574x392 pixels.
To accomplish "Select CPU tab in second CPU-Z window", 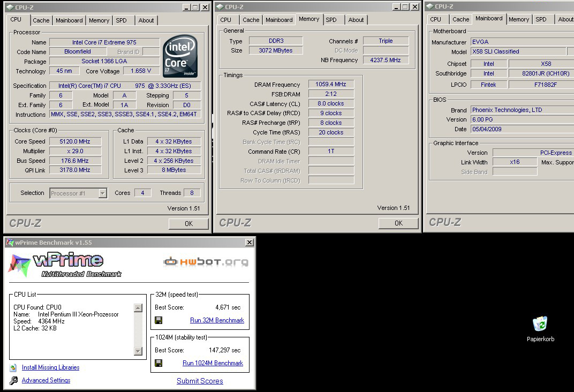I will (x=226, y=20).
